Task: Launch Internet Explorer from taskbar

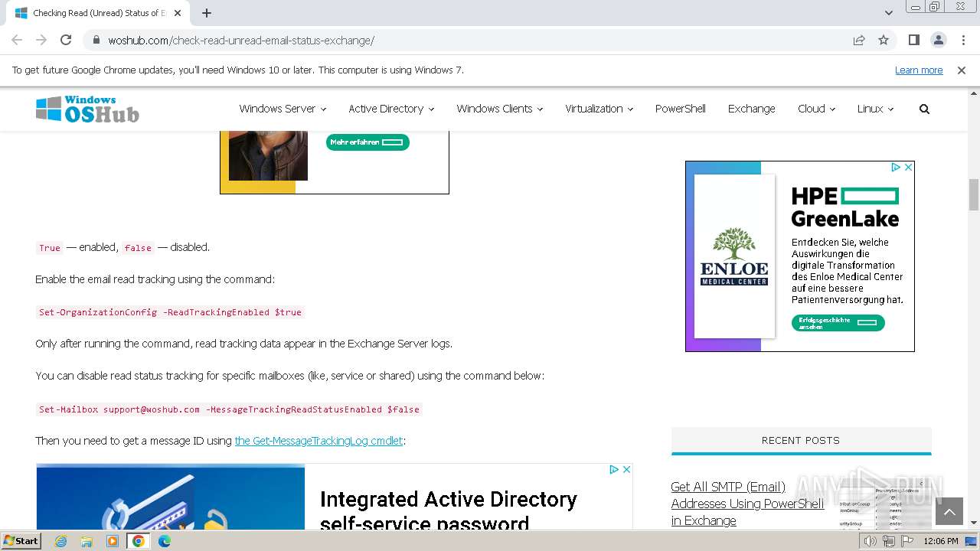Action: 61,541
